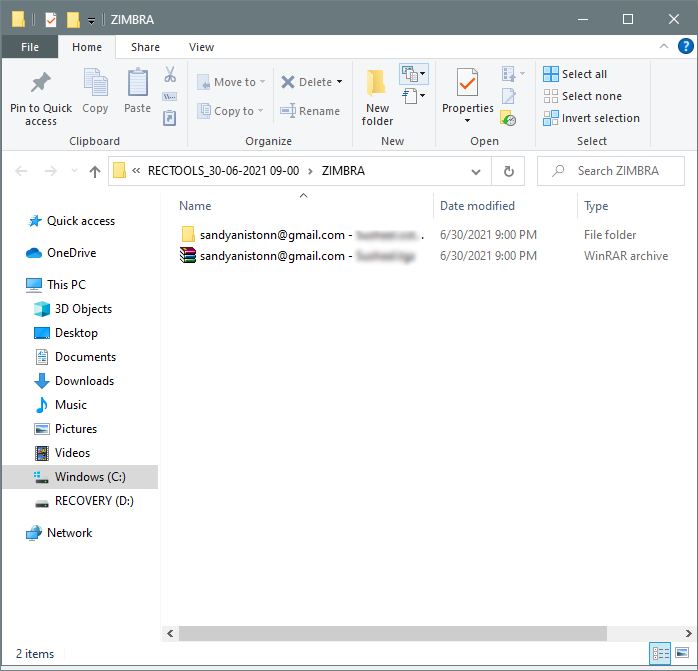This screenshot has width=698, height=671.
Task: Switch to Large icons view icon
Action: 682,653
